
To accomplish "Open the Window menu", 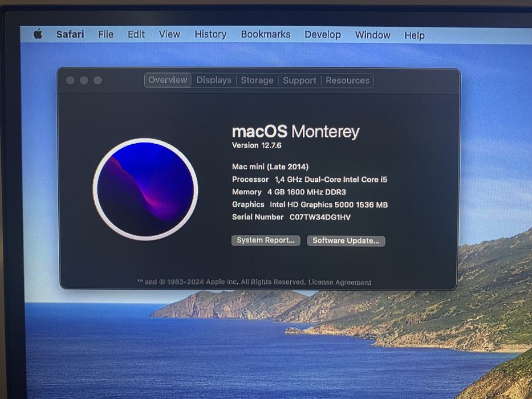I will tap(372, 35).
